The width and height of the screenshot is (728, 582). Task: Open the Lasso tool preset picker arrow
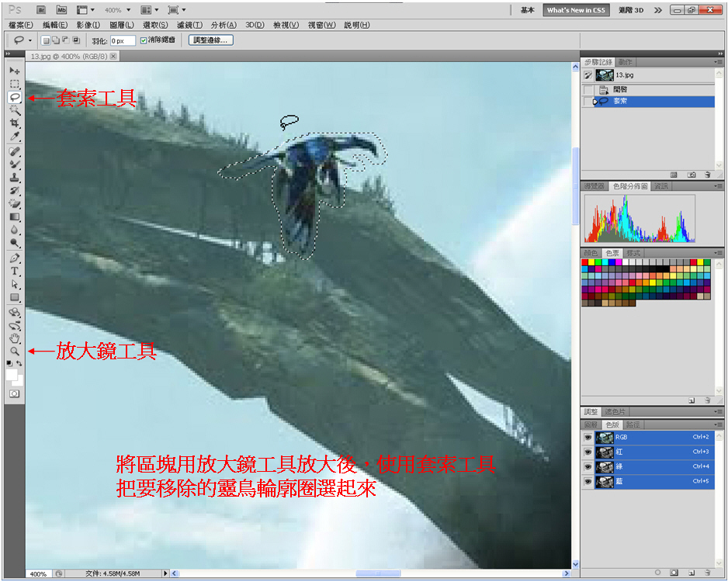(30, 40)
